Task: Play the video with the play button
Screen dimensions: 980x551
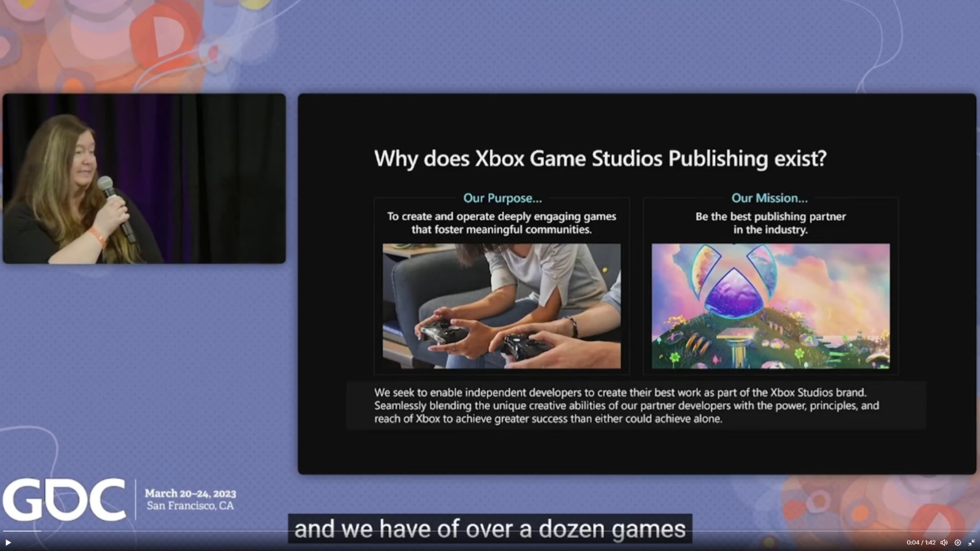Action: (x=8, y=542)
